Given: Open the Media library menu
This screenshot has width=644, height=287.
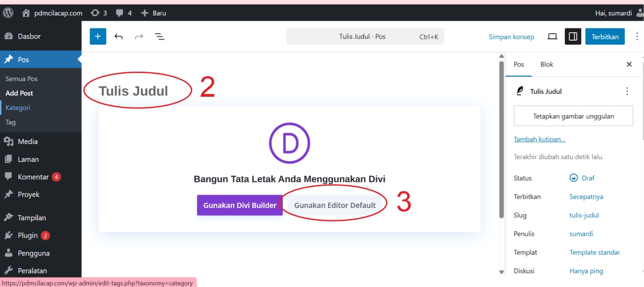Looking at the screenshot, I should [x=41, y=141].
